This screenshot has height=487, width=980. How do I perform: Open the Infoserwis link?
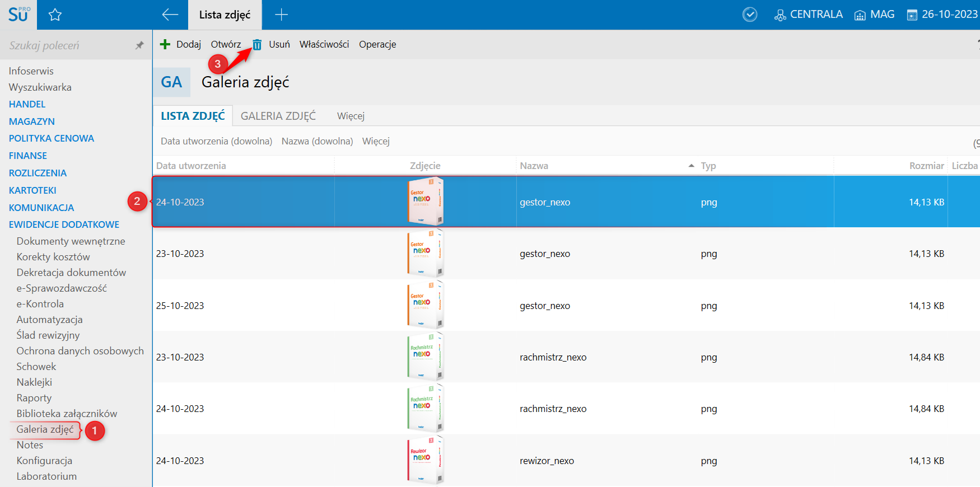pos(31,71)
